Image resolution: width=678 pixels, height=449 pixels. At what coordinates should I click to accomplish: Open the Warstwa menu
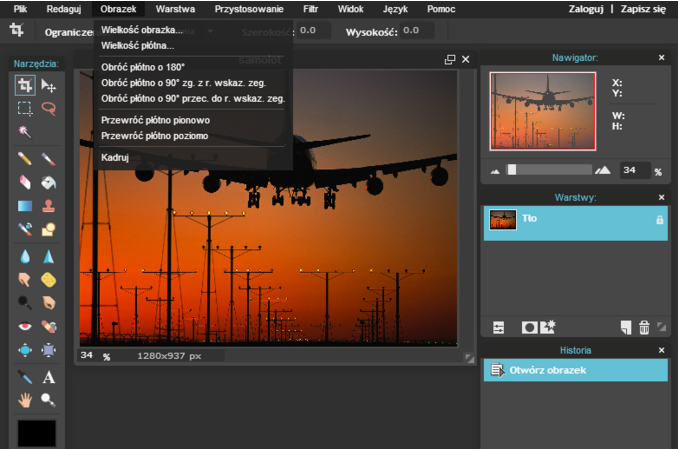(175, 8)
